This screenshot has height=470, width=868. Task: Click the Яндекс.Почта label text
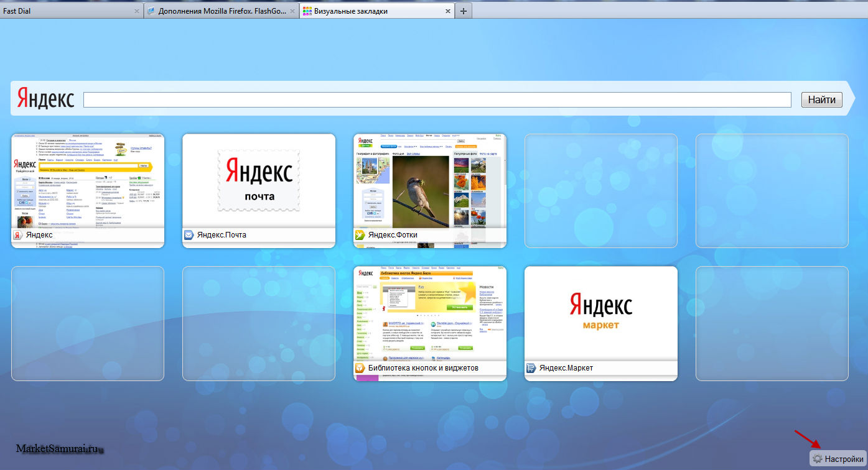pyautogui.click(x=222, y=235)
